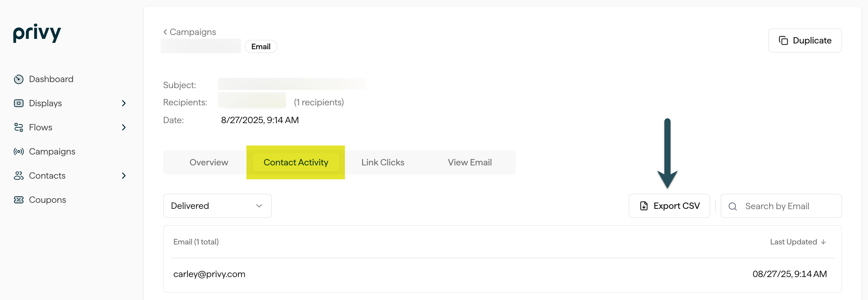Switch to the Link Clicks tab
Image resolution: width=868 pixels, height=300 pixels.
(382, 162)
